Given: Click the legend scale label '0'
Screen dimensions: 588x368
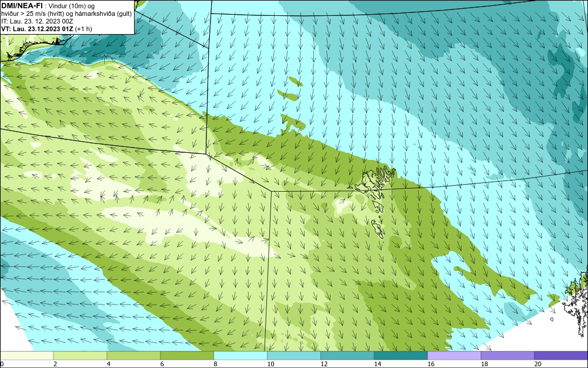Looking at the screenshot, I should click(x=2, y=364).
